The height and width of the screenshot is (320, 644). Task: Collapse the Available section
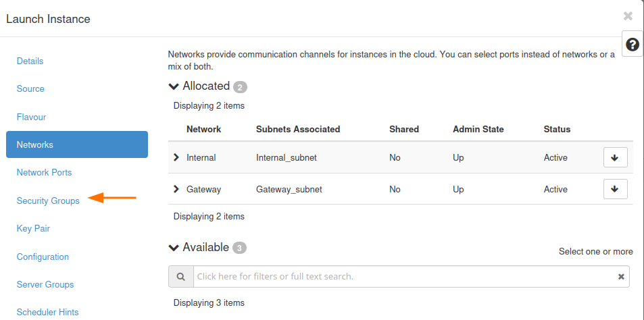coord(174,248)
